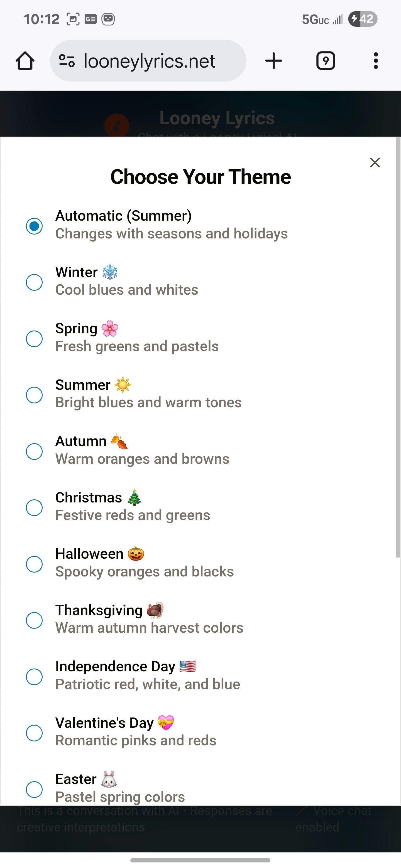Screen dimensions: 401x868
Task: Close the Choose Your Theme dialog
Action: pos(375,162)
